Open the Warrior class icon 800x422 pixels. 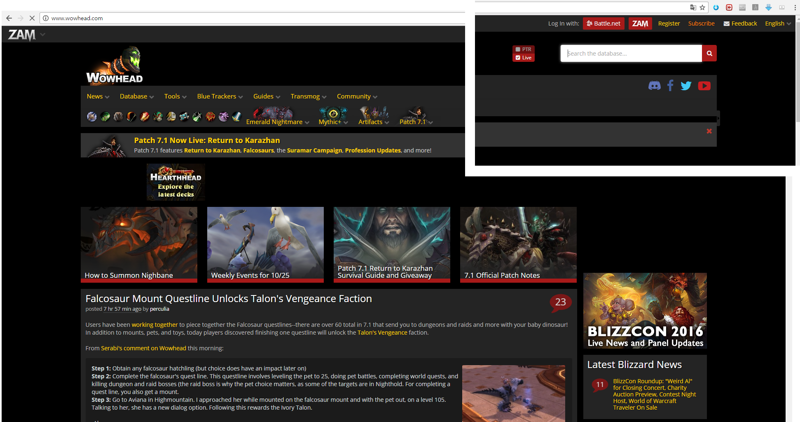(x=236, y=117)
